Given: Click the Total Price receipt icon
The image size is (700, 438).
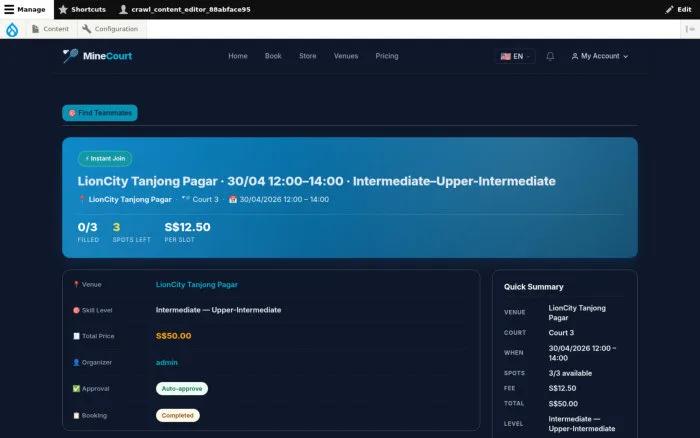Looking at the screenshot, I should [76, 336].
